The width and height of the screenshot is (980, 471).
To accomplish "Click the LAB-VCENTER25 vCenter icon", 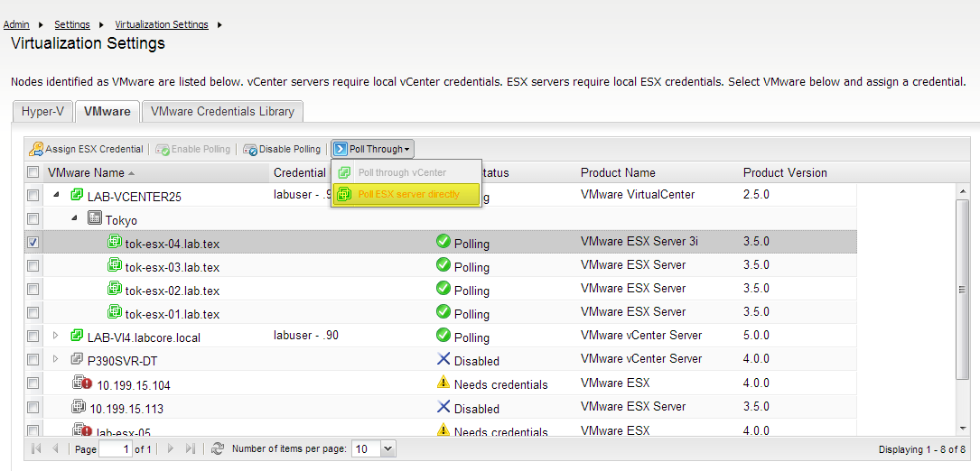I will pyautogui.click(x=77, y=195).
